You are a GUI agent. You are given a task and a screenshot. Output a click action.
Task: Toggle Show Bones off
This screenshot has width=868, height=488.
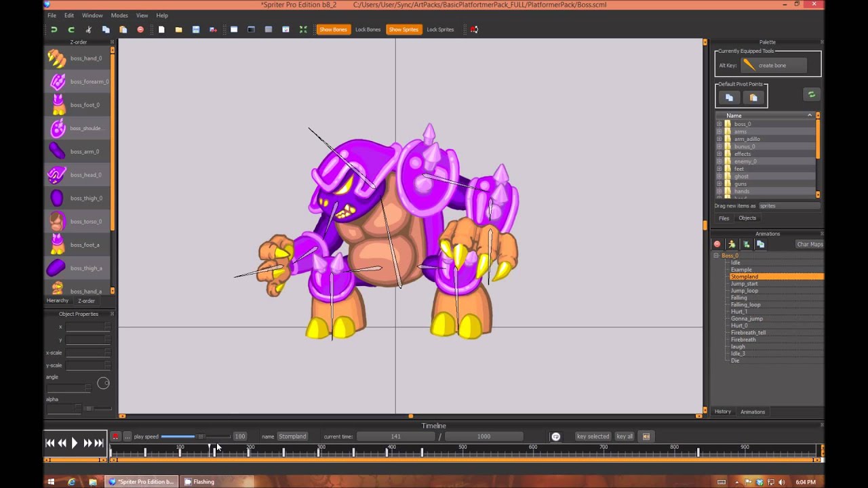point(333,29)
